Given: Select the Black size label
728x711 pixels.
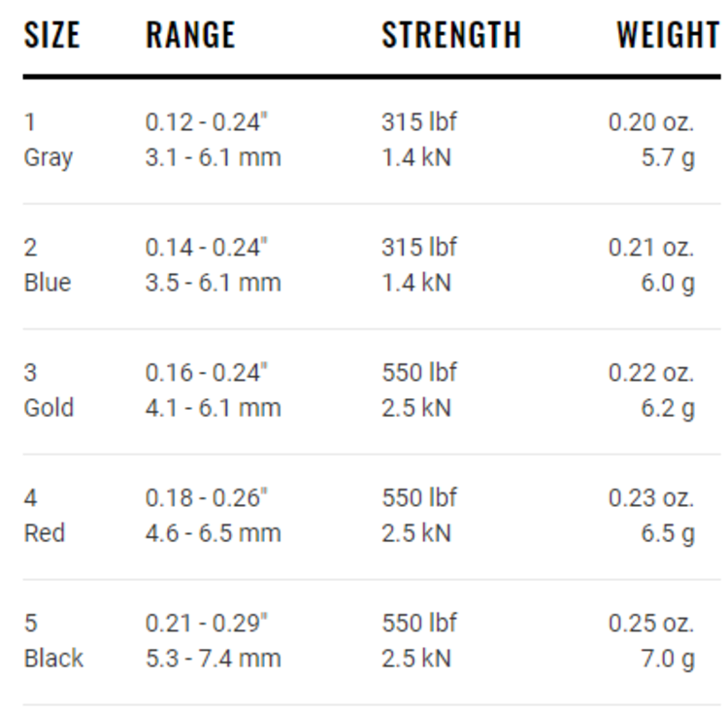Looking at the screenshot, I should pos(53,659).
